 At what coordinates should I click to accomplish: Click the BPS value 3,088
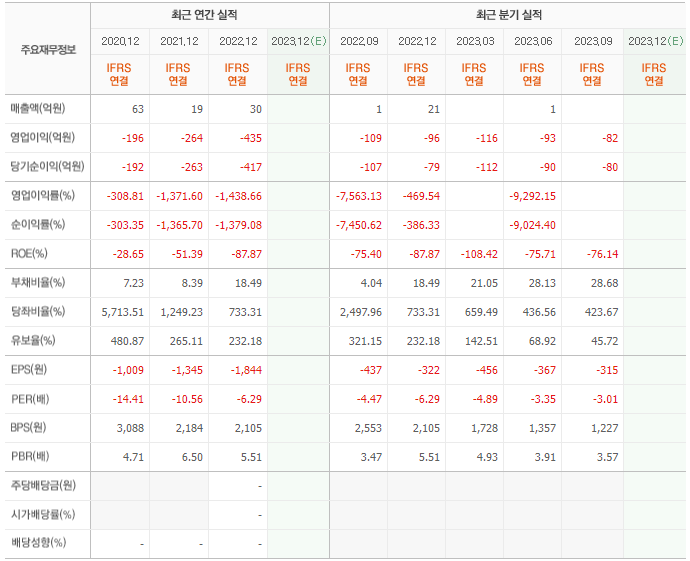pos(130,428)
